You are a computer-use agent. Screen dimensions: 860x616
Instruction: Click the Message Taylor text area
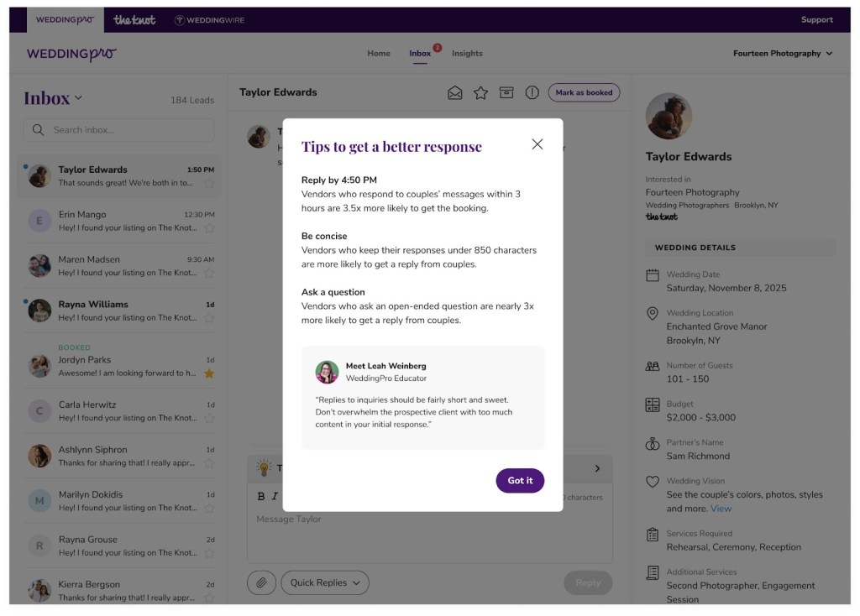tap(429, 535)
